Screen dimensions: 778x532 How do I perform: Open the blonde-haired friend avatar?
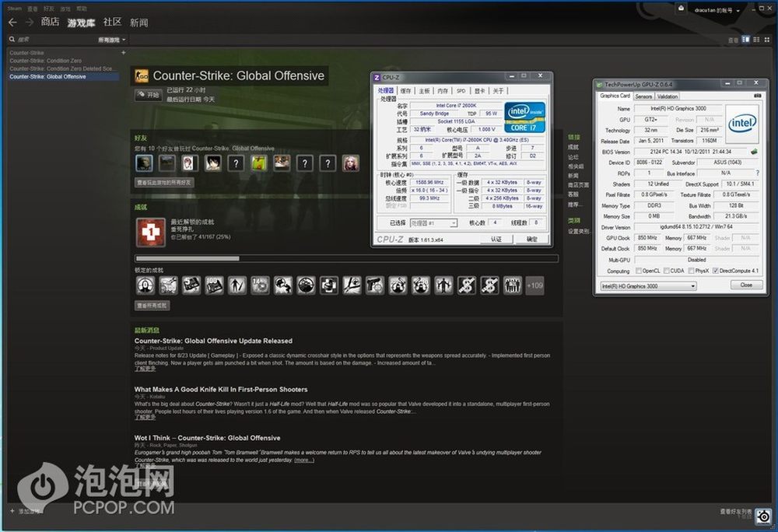pos(350,163)
